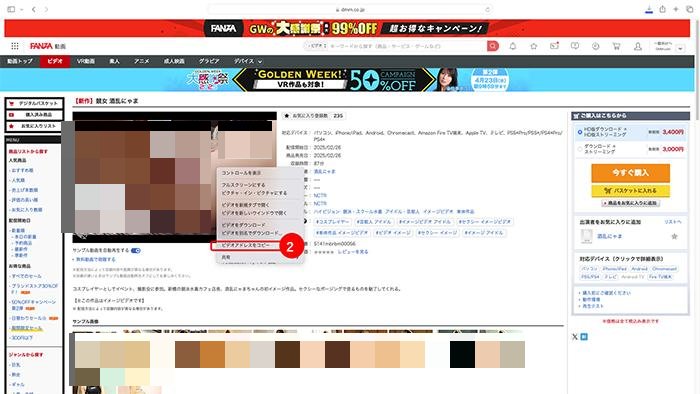Image resolution: width=700 pixels, height=394 pixels.
Task: Open the coupon icon with red dot
Action: (x=554, y=46)
